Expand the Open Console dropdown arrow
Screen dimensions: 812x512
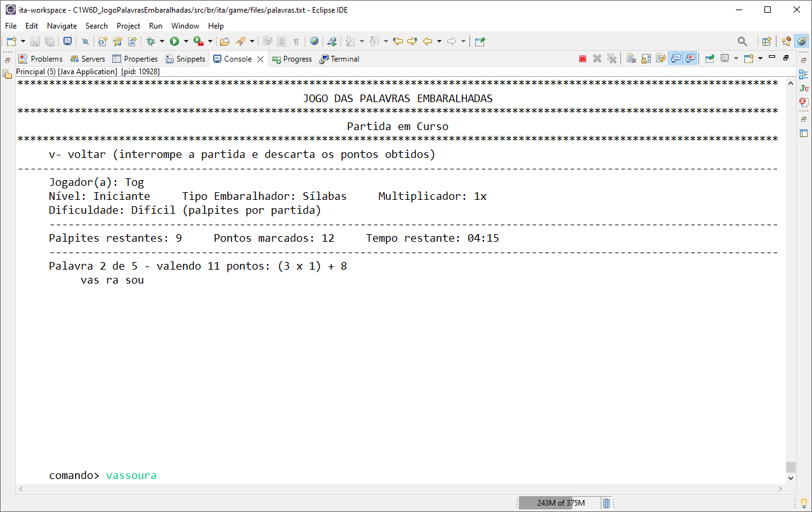click(760, 58)
